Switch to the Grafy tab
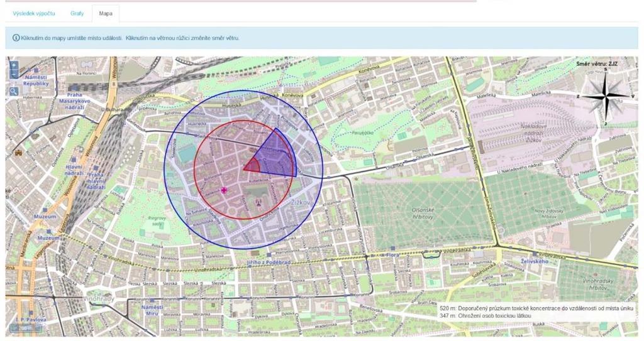 coord(77,14)
